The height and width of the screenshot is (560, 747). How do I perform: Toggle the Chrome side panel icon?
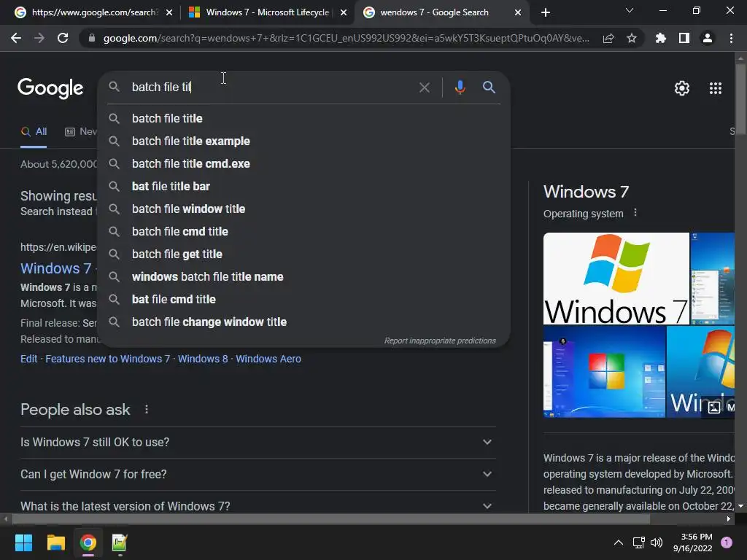coord(684,38)
